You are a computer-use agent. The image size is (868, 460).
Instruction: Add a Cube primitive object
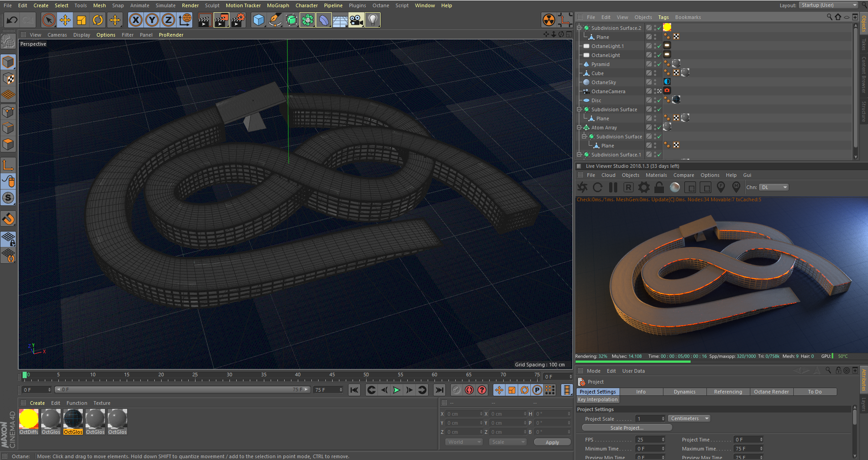(x=258, y=20)
